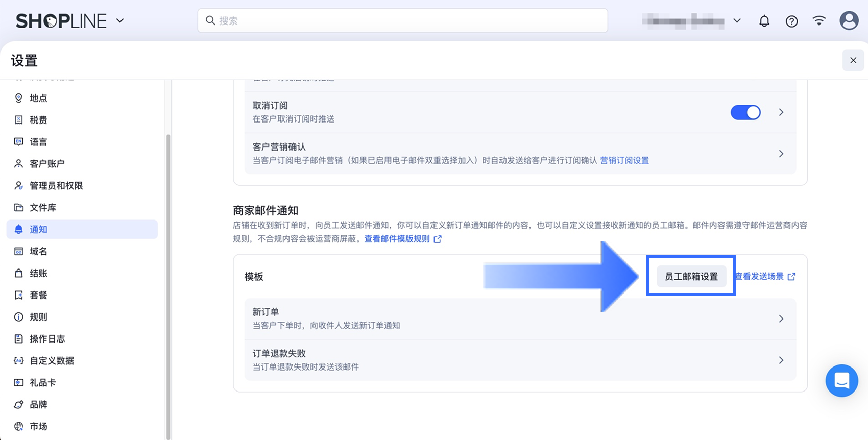Select the 通知 menu item
The image size is (868, 440).
[x=82, y=230]
